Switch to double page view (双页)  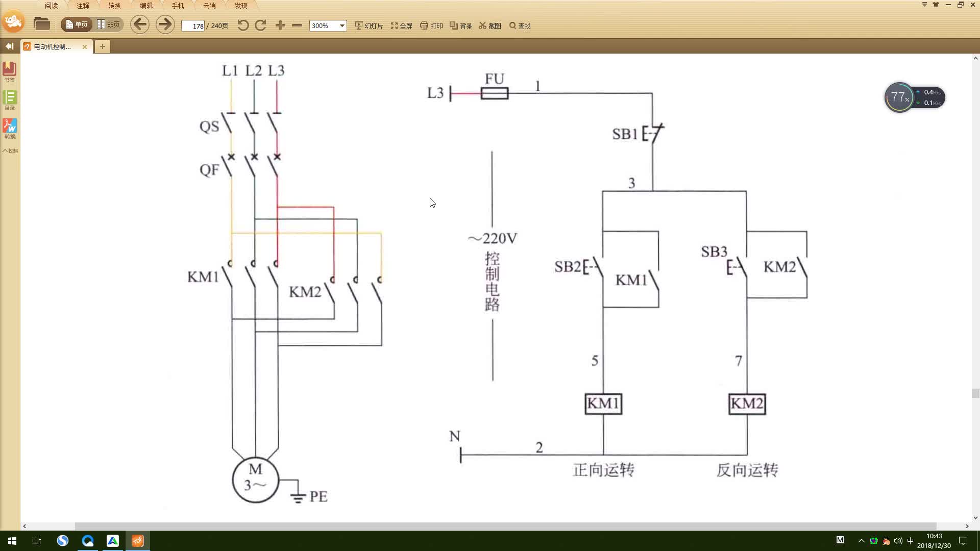click(108, 24)
